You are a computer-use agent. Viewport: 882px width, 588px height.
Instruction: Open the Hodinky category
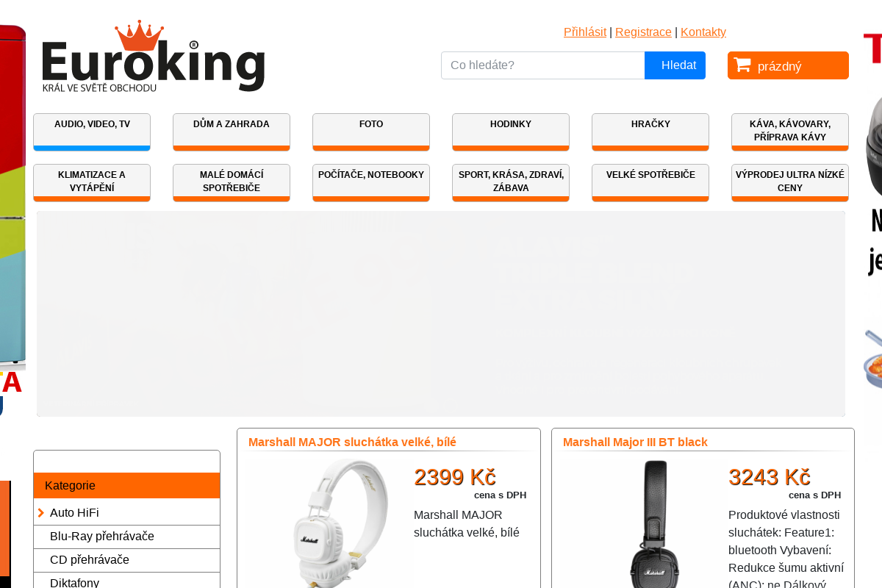(x=511, y=132)
